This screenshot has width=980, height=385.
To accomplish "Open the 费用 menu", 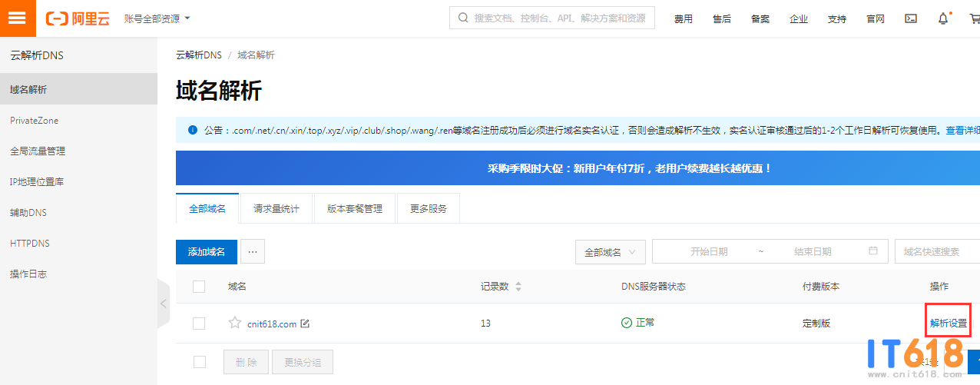I will point(684,18).
